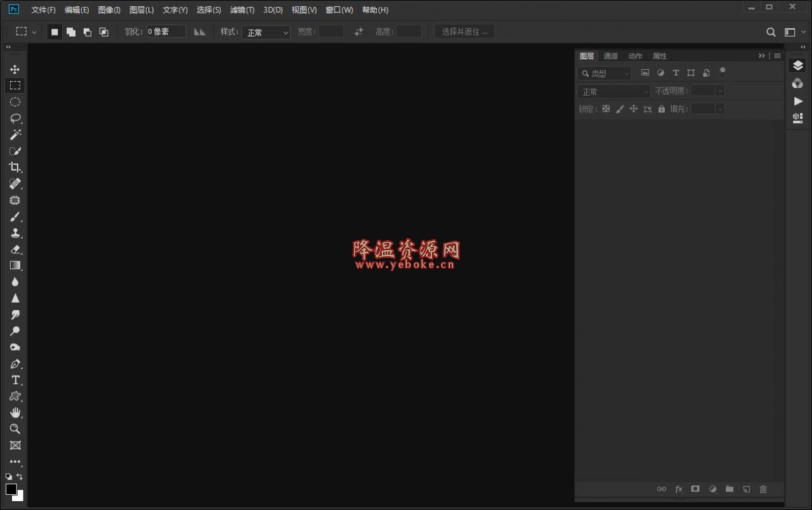Select the Zoom magnifier tool
Image resolution: width=812 pixels, height=510 pixels.
(15, 429)
